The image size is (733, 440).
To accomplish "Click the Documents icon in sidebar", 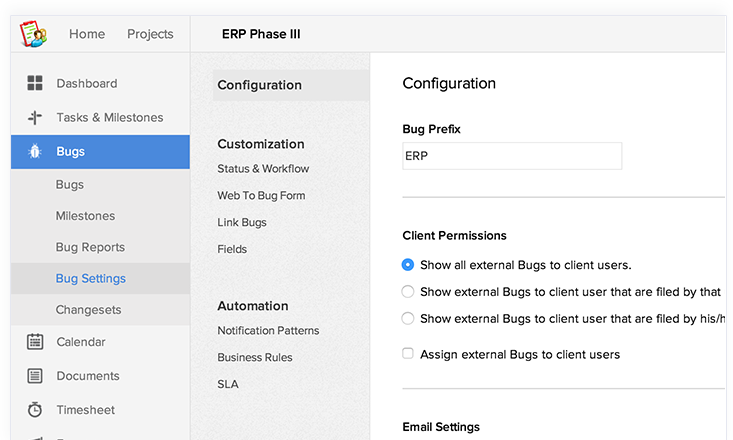I will click(35, 376).
